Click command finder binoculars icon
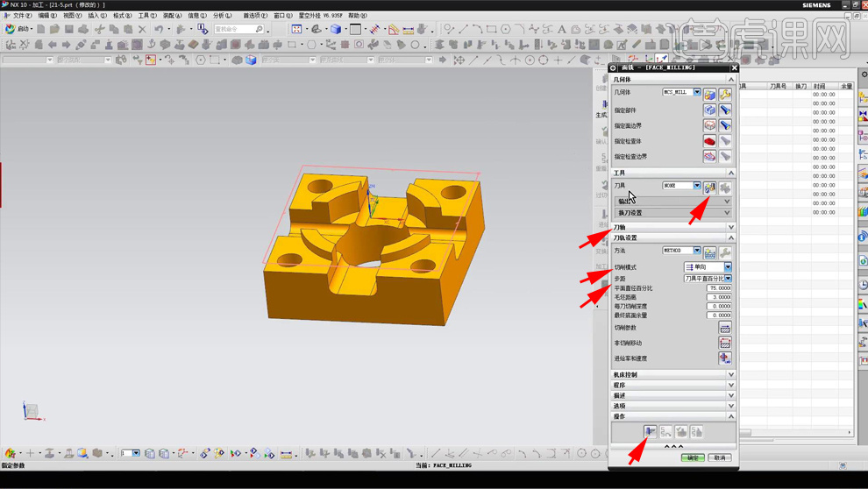Screen dimensions: 868x489 tap(260, 29)
